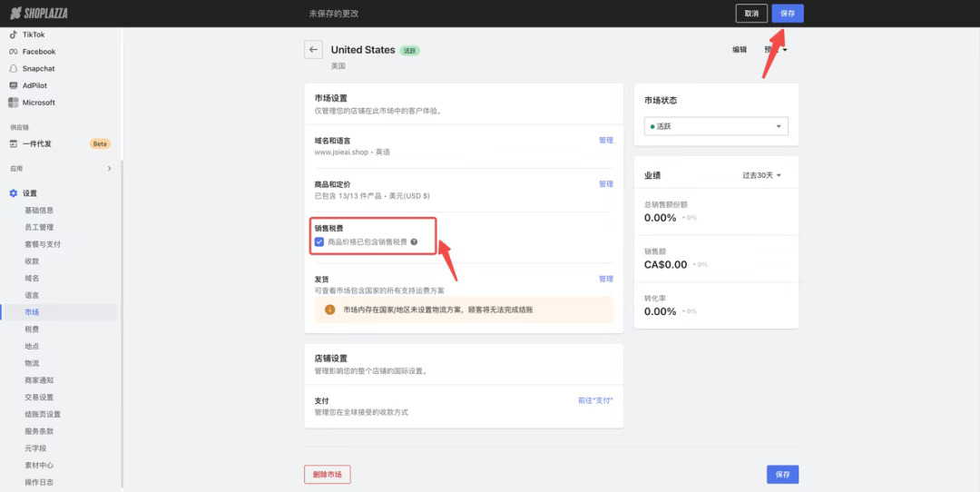This screenshot has height=492, width=980.
Task: Click the AdPilot icon in sidebar
Action: click(14, 85)
